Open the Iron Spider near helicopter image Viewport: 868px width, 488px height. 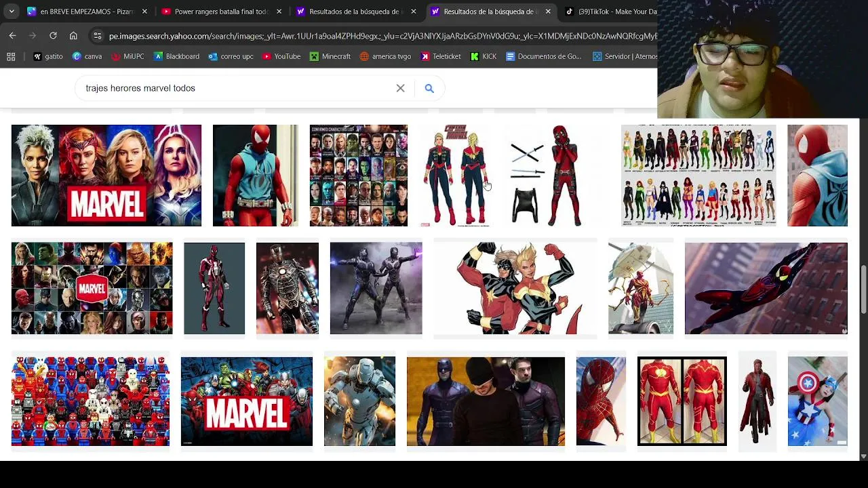641,289
